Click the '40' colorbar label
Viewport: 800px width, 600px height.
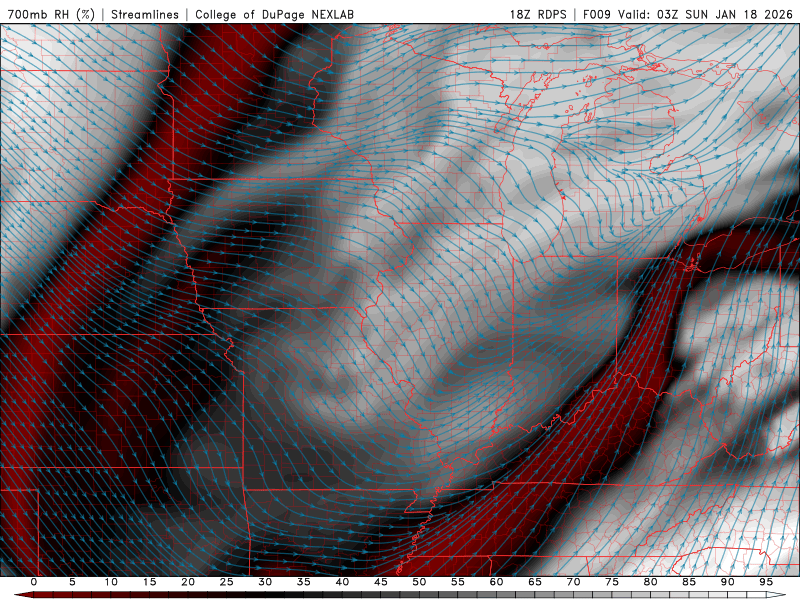click(x=342, y=582)
